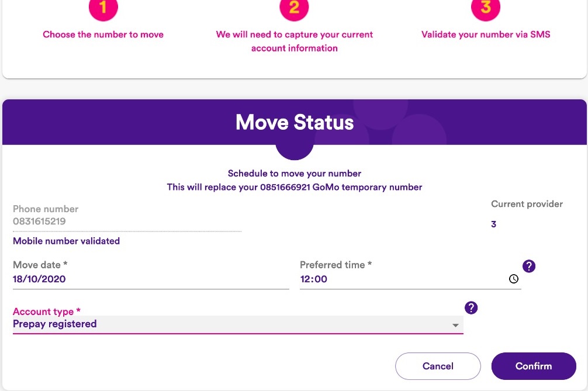Click the help icon beside Preferred time
588x391 pixels.
point(529,267)
